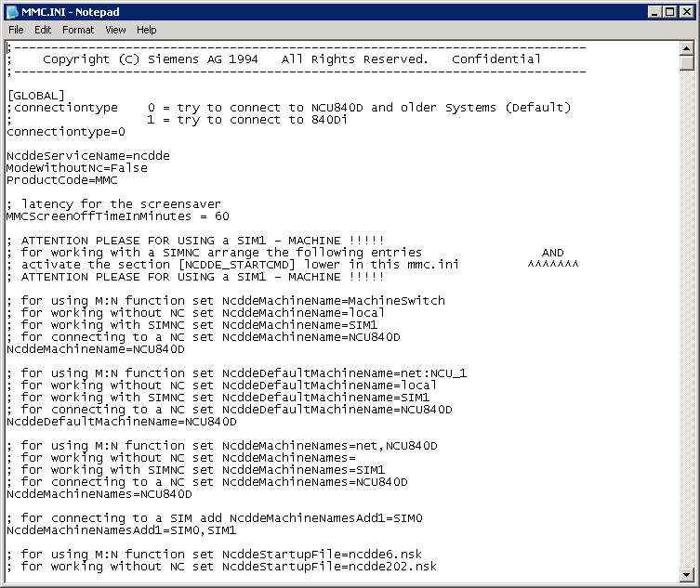The image size is (700, 588).
Task: Click the 'latency for the screensaver' comment
Action: pyautogui.click(x=113, y=204)
